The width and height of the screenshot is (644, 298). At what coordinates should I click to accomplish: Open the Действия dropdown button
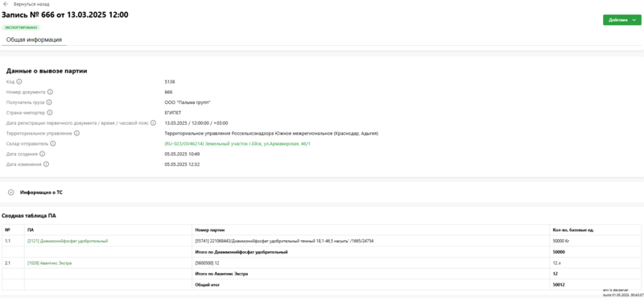tap(621, 20)
